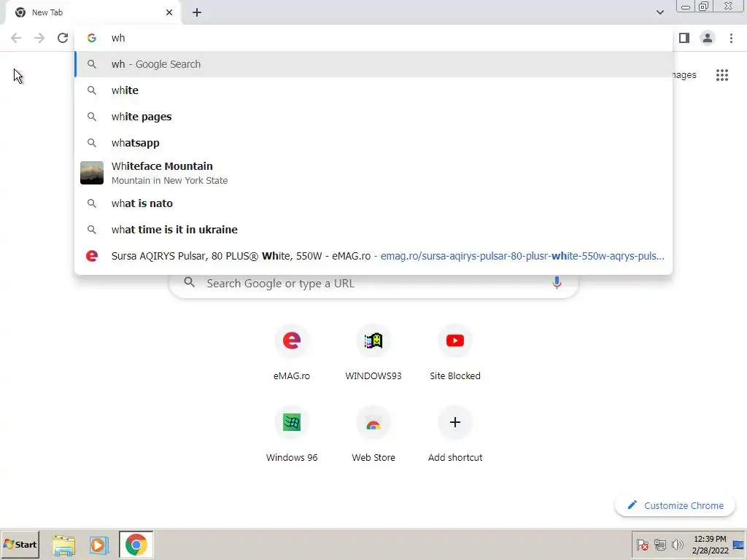
Task: Open the Sursa AQIRYS Pulsar eMAG suggestion
Action: click(373, 256)
